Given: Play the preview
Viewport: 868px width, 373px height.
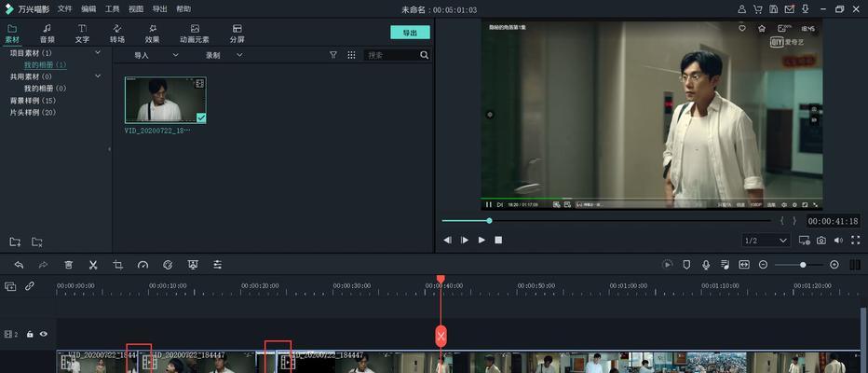Looking at the screenshot, I should tap(481, 240).
